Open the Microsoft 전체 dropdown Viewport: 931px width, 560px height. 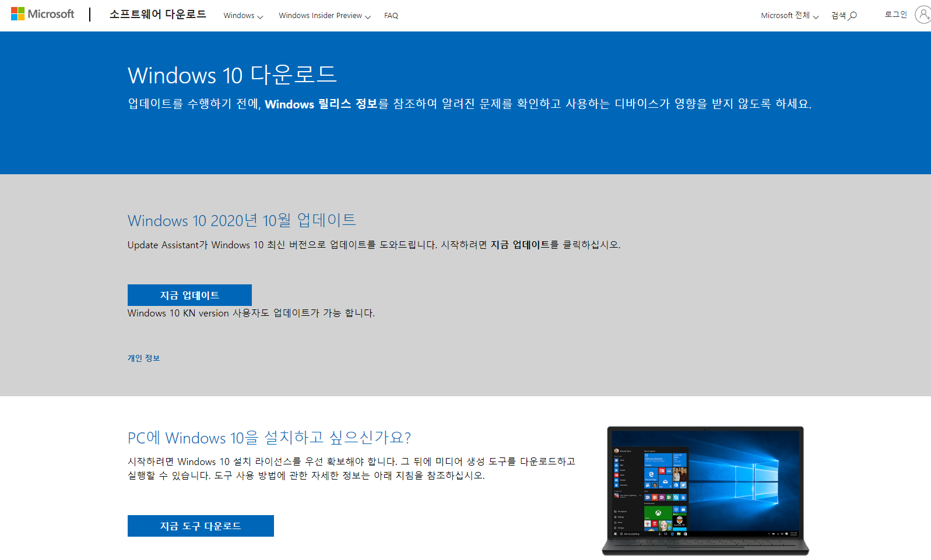(790, 16)
